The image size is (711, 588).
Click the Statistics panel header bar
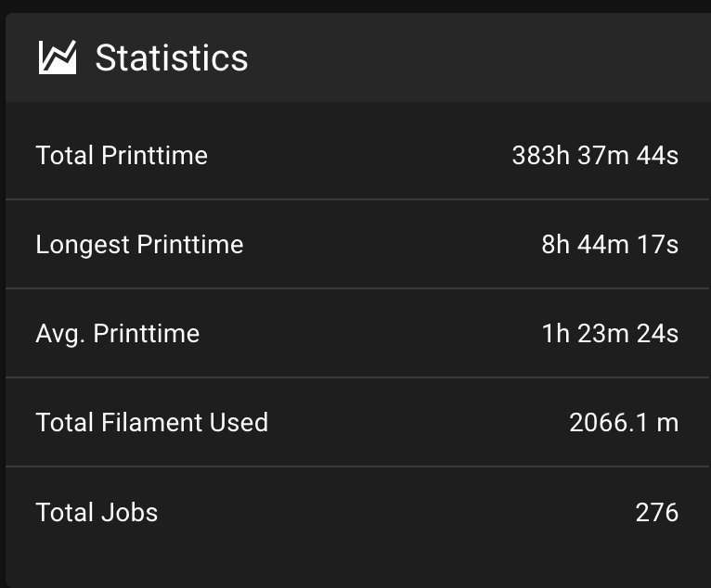point(358,58)
